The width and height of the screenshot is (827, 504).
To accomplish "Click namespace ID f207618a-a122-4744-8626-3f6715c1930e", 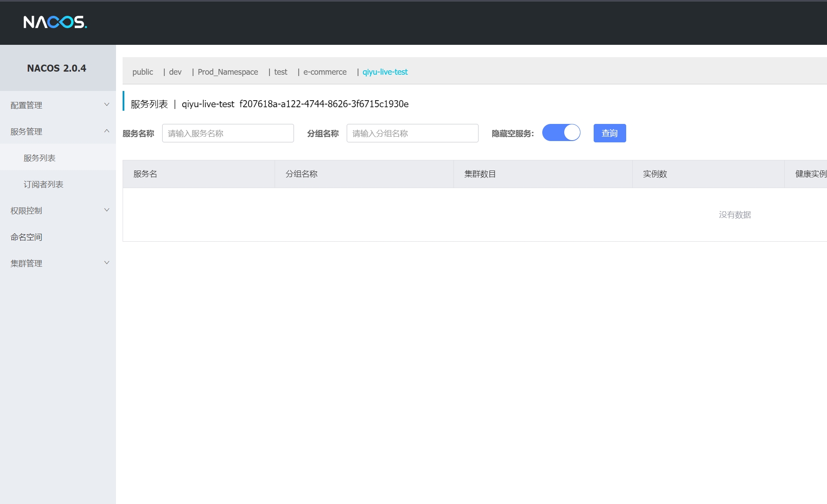I will point(324,104).
